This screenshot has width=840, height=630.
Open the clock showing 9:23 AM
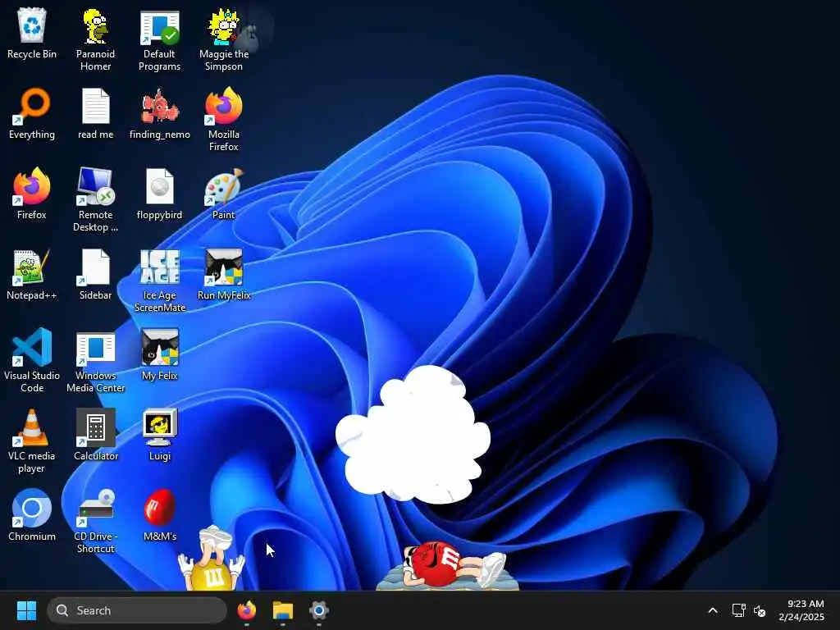pyautogui.click(x=801, y=610)
